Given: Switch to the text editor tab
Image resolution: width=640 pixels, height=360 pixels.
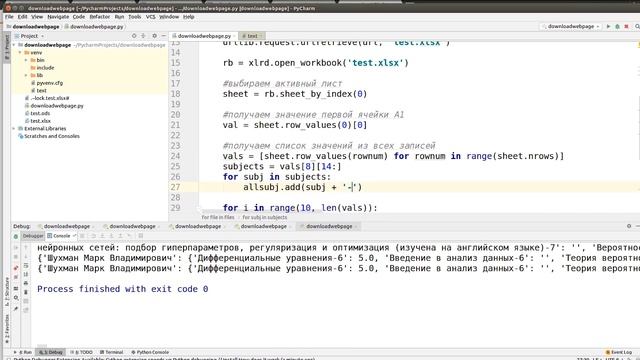Looking at the screenshot, I should click(x=251, y=36).
